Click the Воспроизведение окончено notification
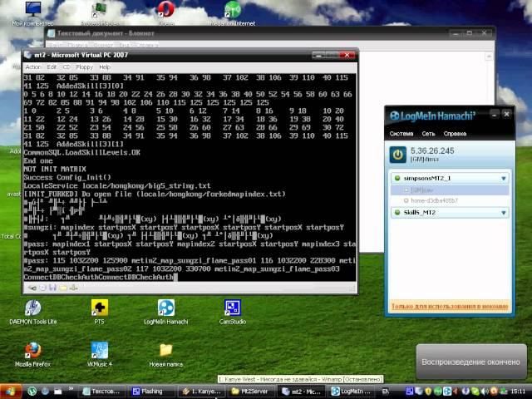This screenshot has height=399, width=532. click(471, 362)
